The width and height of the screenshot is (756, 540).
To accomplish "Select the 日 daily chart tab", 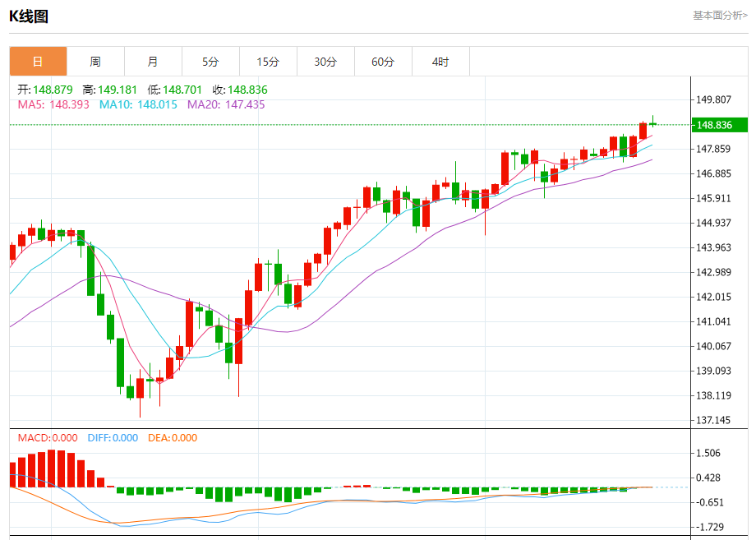I will click(x=38, y=61).
